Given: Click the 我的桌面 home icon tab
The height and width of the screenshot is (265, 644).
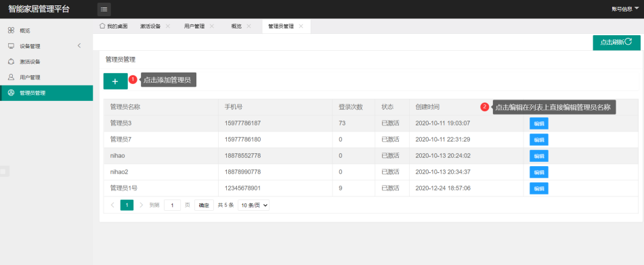Looking at the screenshot, I should [x=102, y=26].
